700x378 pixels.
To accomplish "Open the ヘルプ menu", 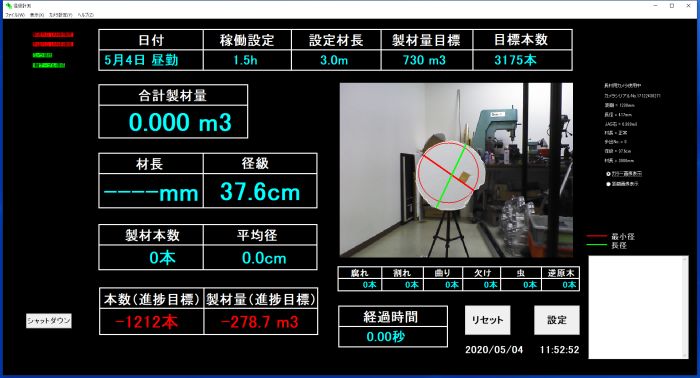I will point(86,15).
